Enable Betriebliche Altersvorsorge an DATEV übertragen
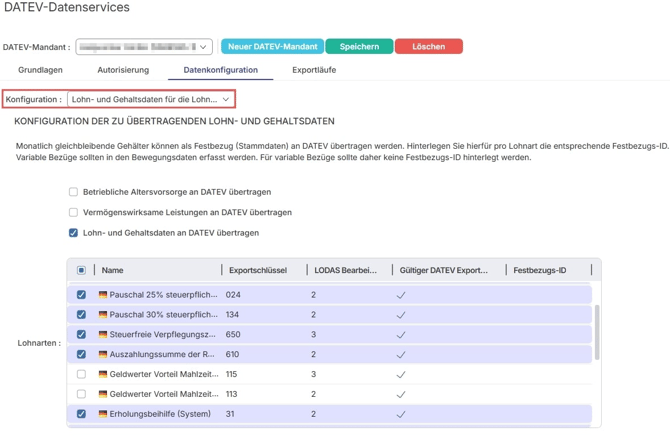 pyautogui.click(x=73, y=192)
